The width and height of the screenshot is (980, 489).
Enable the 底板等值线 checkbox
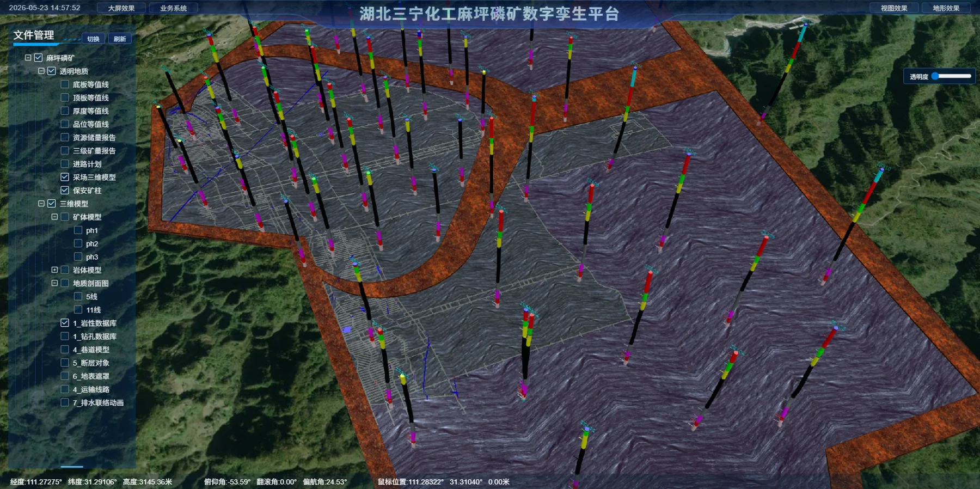pos(65,84)
